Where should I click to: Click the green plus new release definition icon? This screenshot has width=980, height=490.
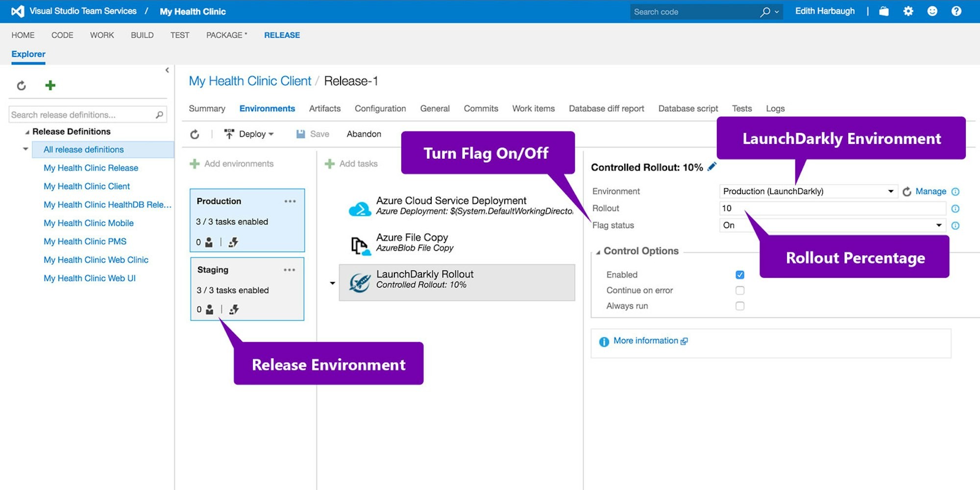pyautogui.click(x=50, y=85)
